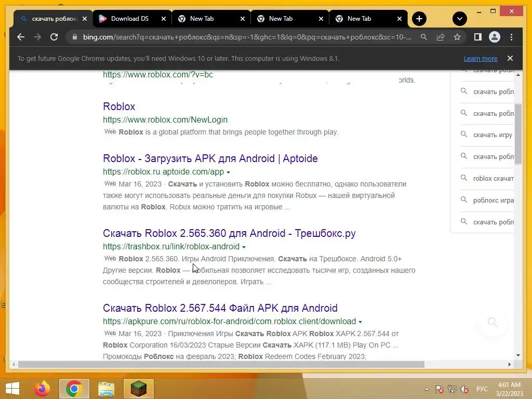
Task: Close the first New Tab tab
Action: pyautogui.click(x=242, y=19)
